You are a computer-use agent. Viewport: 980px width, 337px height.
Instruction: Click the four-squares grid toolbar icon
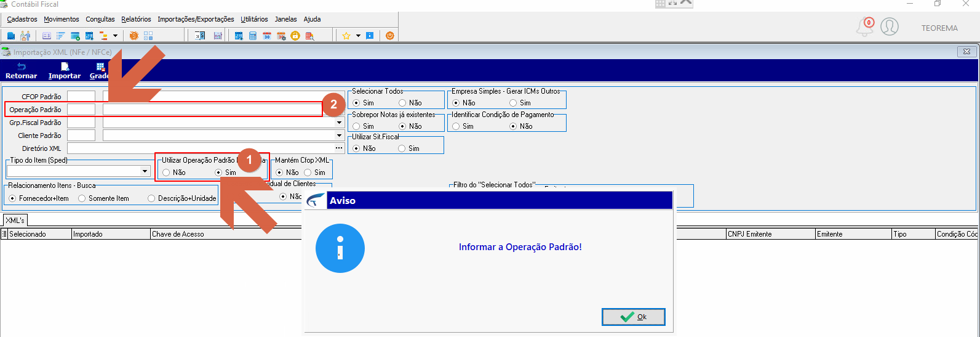point(148,36)
